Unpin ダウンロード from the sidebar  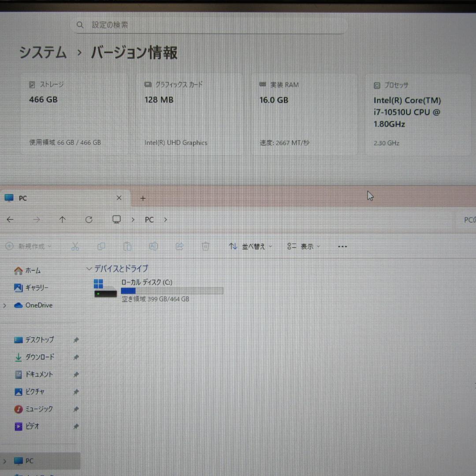coord(76,357)
